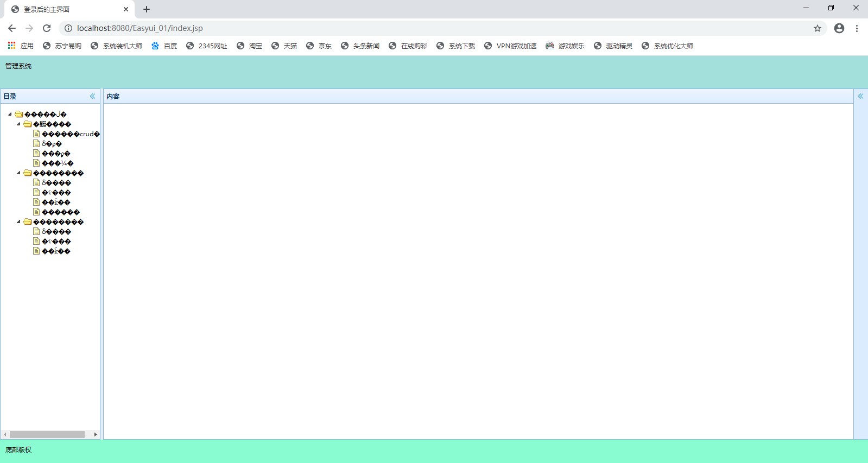The width and height of the screenshot is (868, 463).
Task: Collapse the last subfolder in the tree
Action: [18, 222]
